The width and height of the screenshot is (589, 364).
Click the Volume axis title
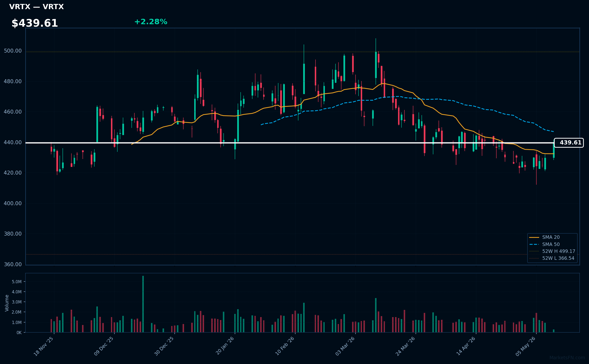click(7, 303)
